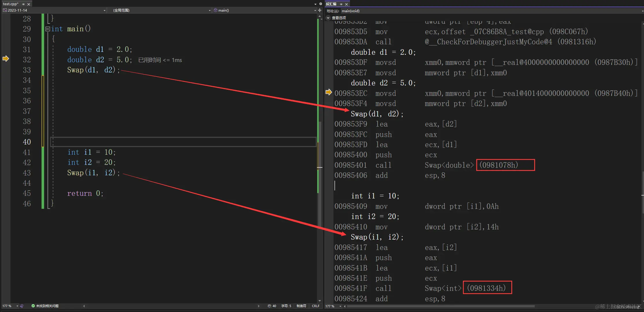The image size is (644, 312).
Task: Click the disassembly horizontal scrollbar thumb
Action: pos(441,306)
